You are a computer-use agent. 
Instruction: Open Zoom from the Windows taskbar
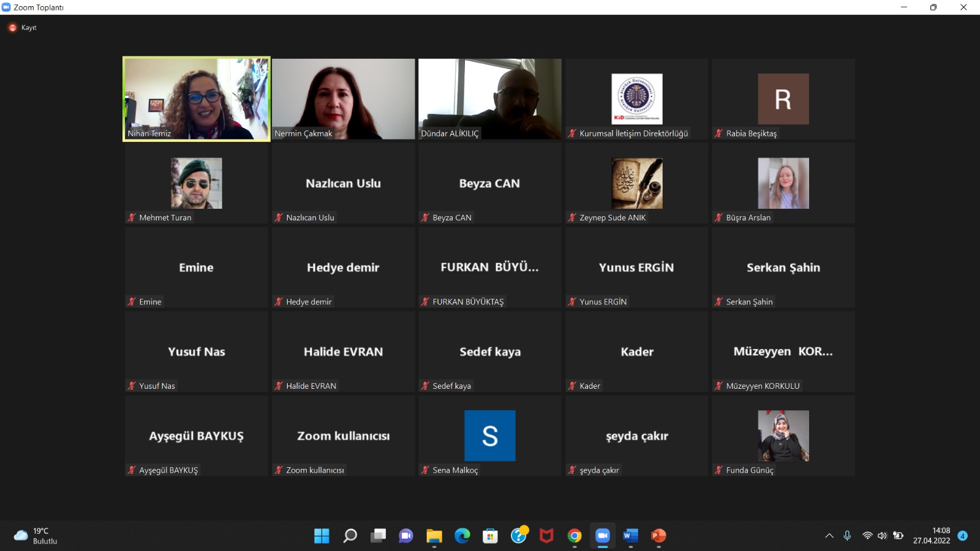click(x=602, y=536)
